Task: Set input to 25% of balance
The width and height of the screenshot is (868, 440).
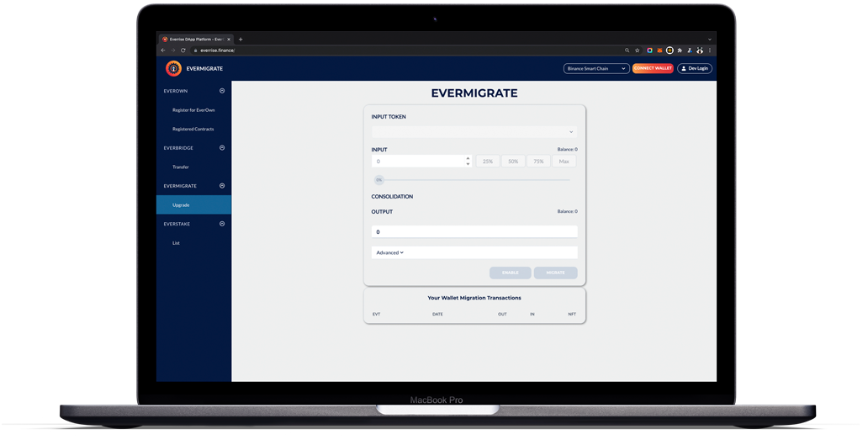Action: [x=488, y=161]
